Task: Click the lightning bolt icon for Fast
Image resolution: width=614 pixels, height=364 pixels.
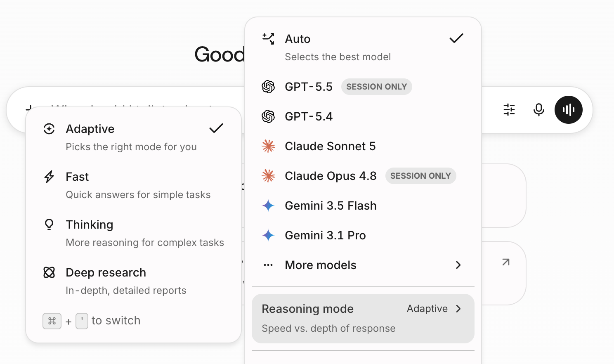Action: [49, 177]
